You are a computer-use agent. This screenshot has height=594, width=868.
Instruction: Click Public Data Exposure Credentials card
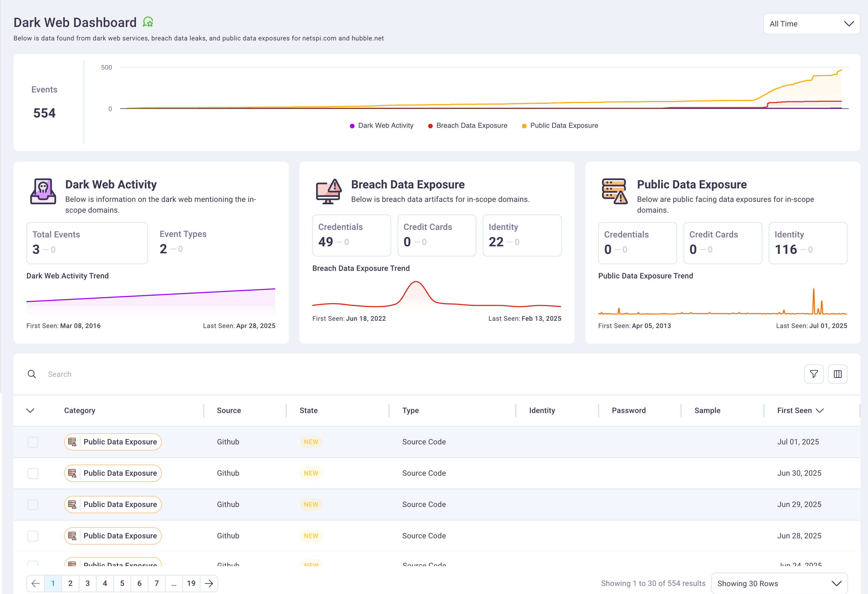click(x=637, y=243)
